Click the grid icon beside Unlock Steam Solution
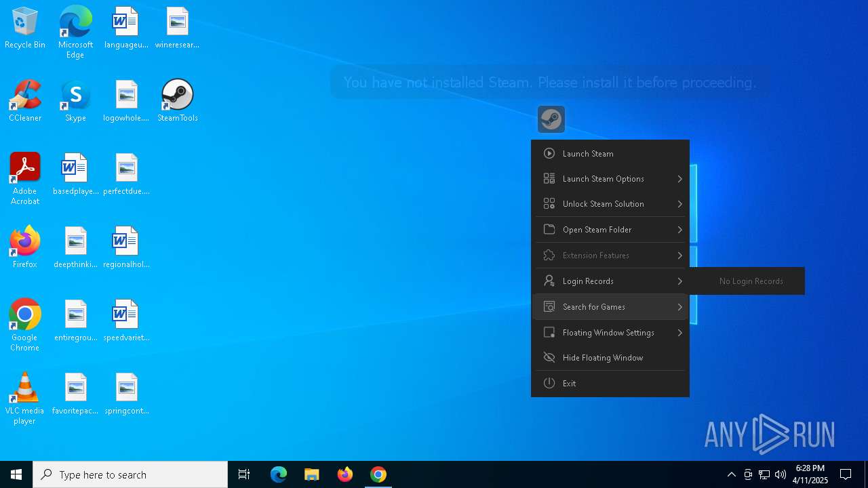The width and height of the screenshot is (868, 488). coord(549,204)
